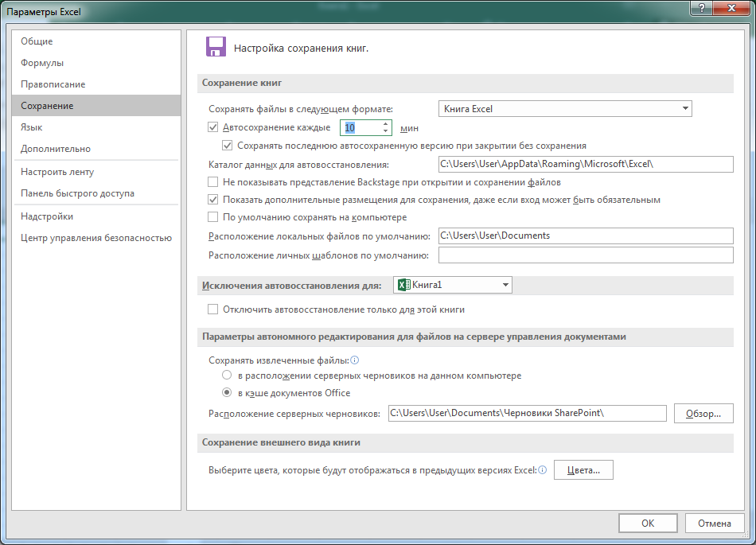Image resolution: width=756 pixels, height=545 pixels.
Task: Click the Сохранять файлы в следующем формате label
Action: pyautogui.click(x=301, y=109)
